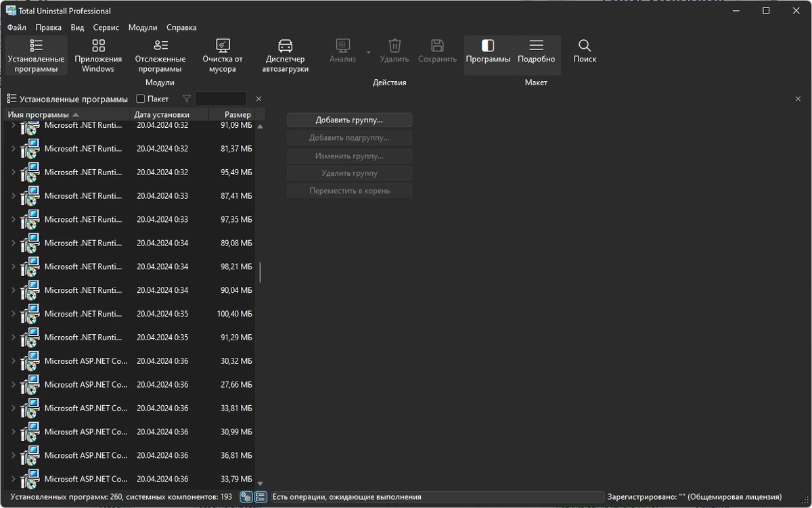Click the Save floppy icon
Screen dimensions: 812x508
coord(437,45)
